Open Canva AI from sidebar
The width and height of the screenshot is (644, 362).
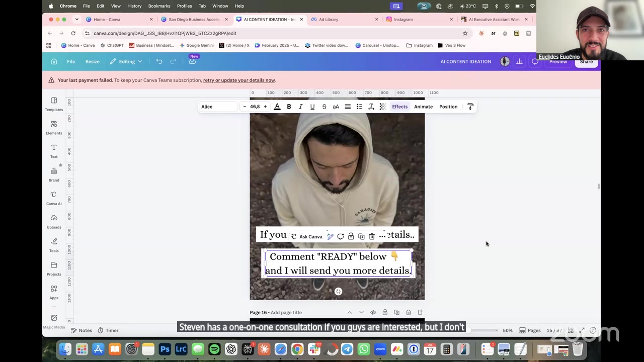pyautogui.click(x=54, y=198)
